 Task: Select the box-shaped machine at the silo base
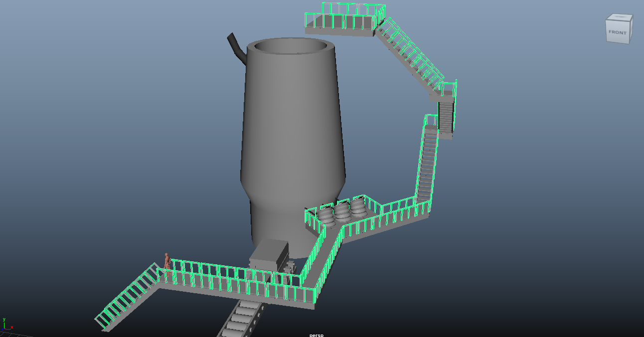click(268, 254)
